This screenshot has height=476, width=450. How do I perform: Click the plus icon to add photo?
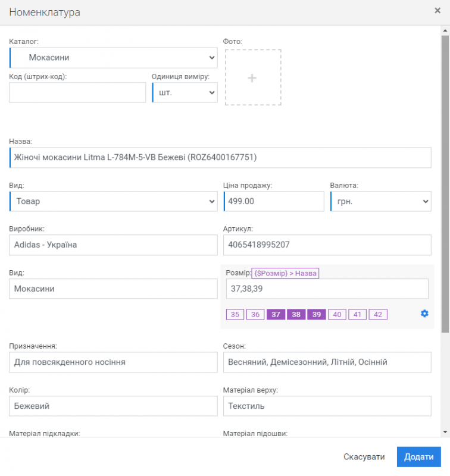pos(252,78)
